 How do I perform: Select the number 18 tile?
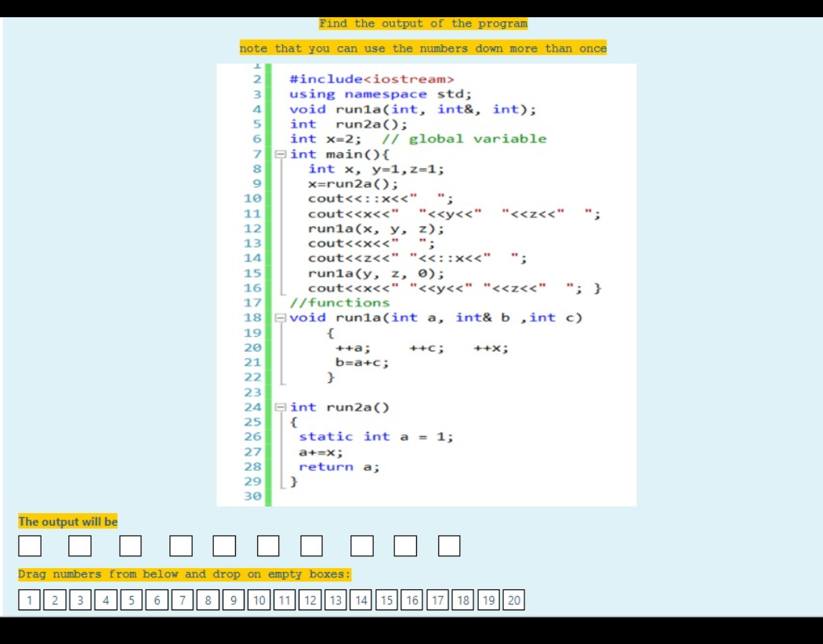point(462,600)
